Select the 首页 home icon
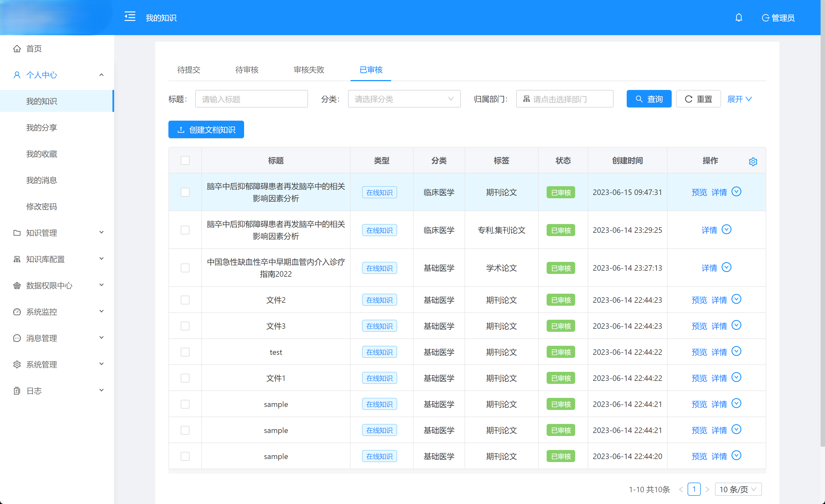 17,49
